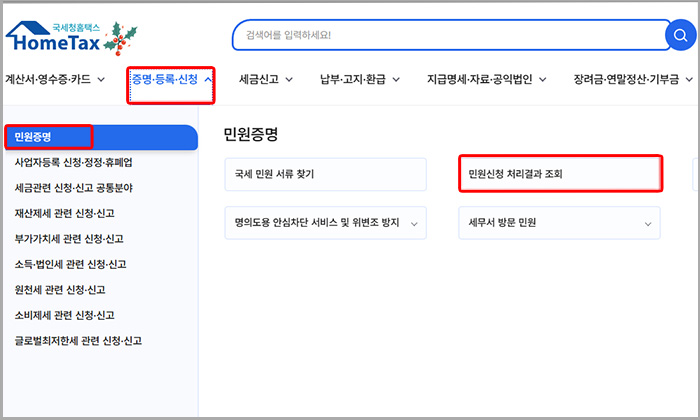
Task: Select 부가가치세 관련 신청·신고 sidebar item
Action: pyautogui.click(x=69, y=239)
